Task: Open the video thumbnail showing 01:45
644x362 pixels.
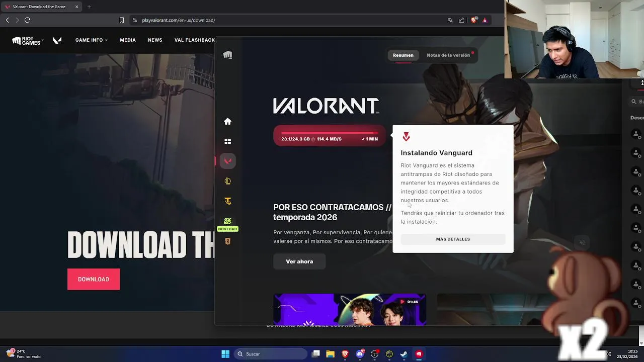Action: [x=350, y=309]
